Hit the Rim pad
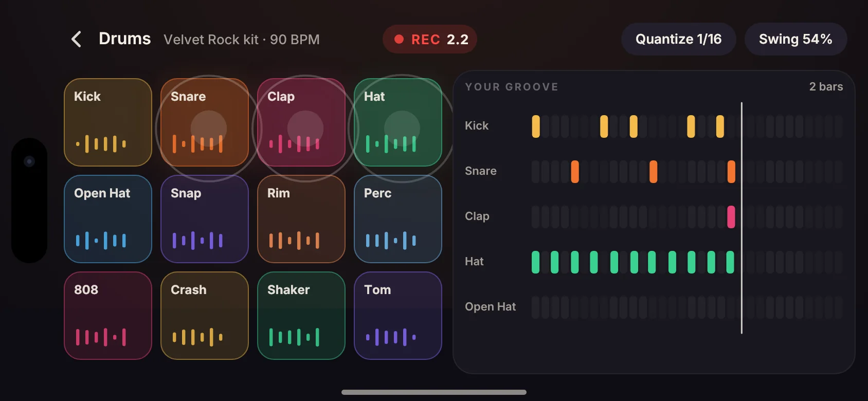Viewport: 868px width, 401px height. coord(301,219)
